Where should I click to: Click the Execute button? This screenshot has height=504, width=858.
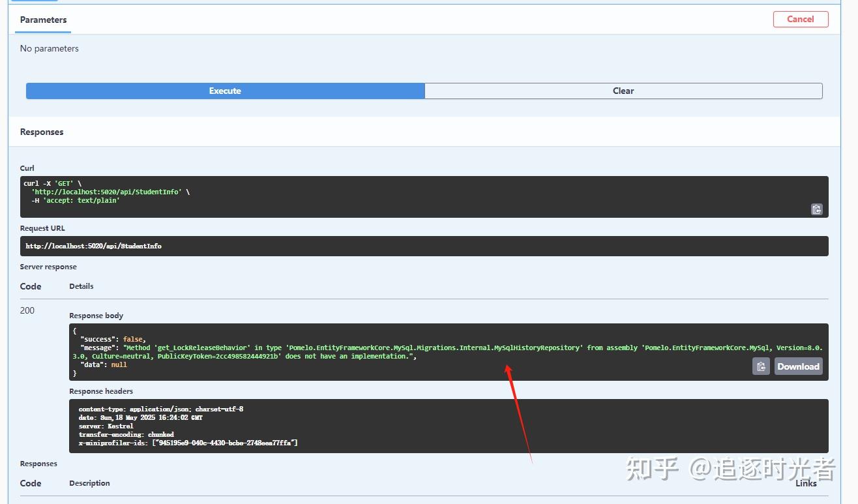click(224, 91)
